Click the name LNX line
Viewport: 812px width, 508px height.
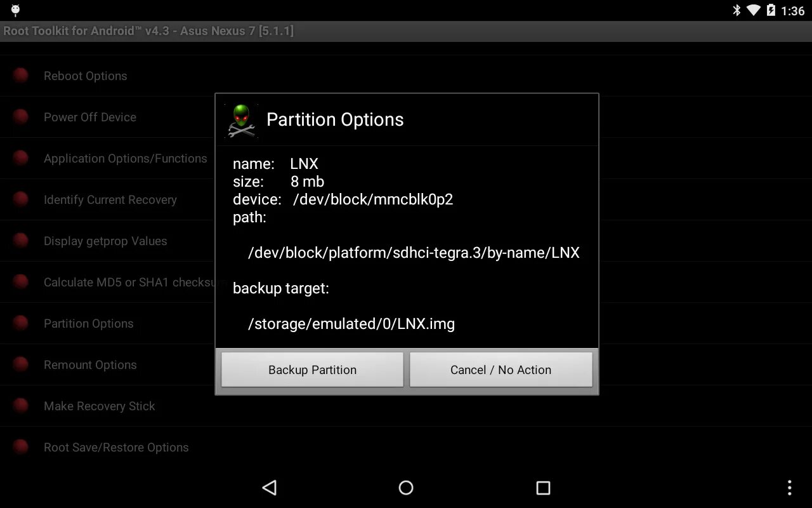pyautogui.click(x=275, y=164)
